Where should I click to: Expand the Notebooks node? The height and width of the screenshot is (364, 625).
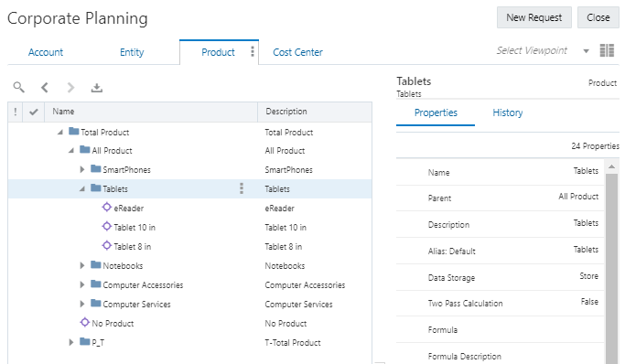coord(82,265)
